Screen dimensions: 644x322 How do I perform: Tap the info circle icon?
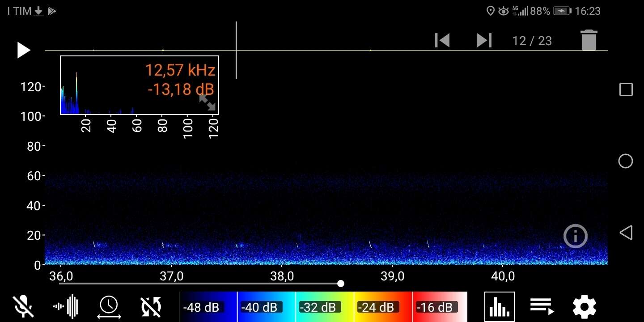575,236
